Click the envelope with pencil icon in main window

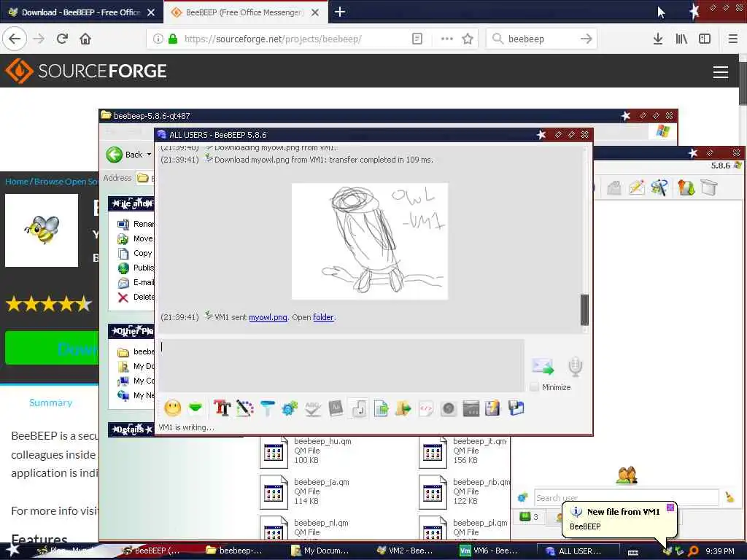(637, 187)
